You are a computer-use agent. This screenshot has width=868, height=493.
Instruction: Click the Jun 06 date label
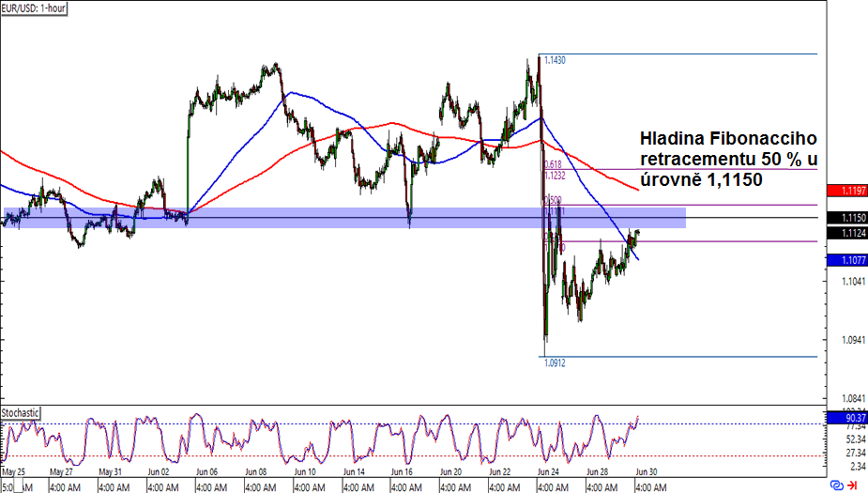click(207, 472)
